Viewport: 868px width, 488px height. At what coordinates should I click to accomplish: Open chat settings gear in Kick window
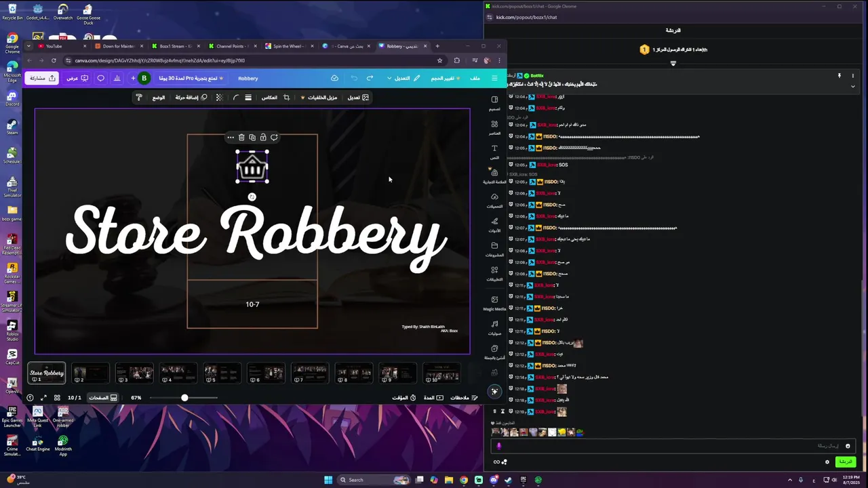tap(827, 462)
